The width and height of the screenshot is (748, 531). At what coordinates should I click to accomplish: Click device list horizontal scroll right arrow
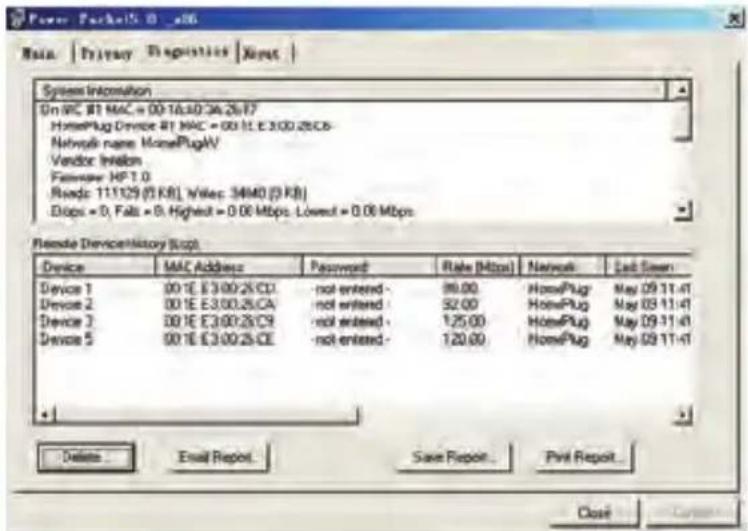click(x=682, y=414)
